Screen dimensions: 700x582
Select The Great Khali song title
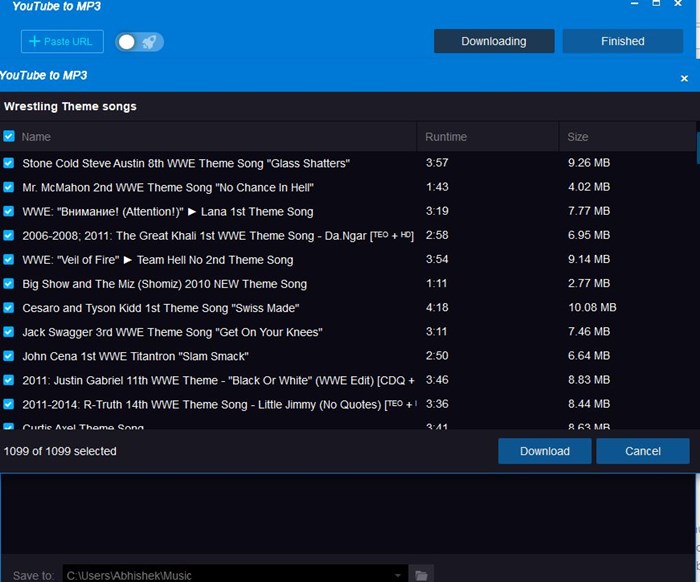point(218,236)
